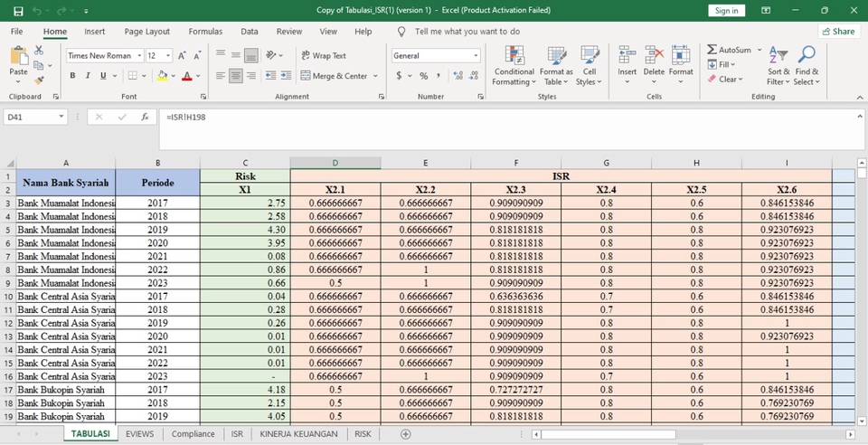Switch to the Formulas ribbon tab

(x=205, y=32)
